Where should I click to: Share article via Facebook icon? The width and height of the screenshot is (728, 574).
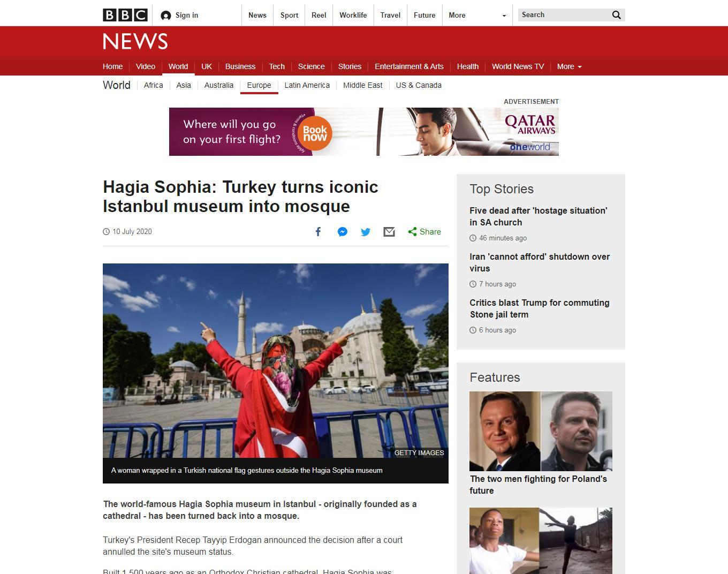pos(318,232)
